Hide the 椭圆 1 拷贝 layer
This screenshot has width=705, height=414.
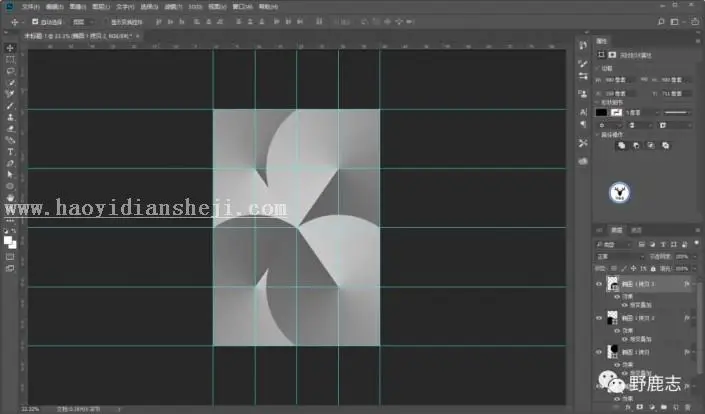pyautogui.click(x=598, y=352)
